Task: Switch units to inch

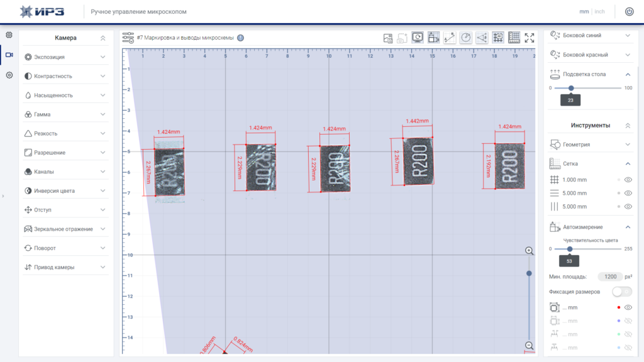Action: [599, 11]
